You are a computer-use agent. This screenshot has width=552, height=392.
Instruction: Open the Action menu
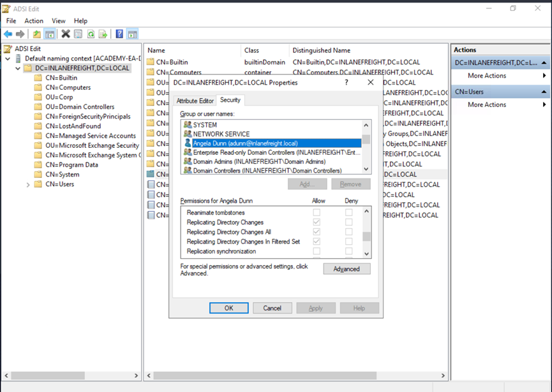34,21
